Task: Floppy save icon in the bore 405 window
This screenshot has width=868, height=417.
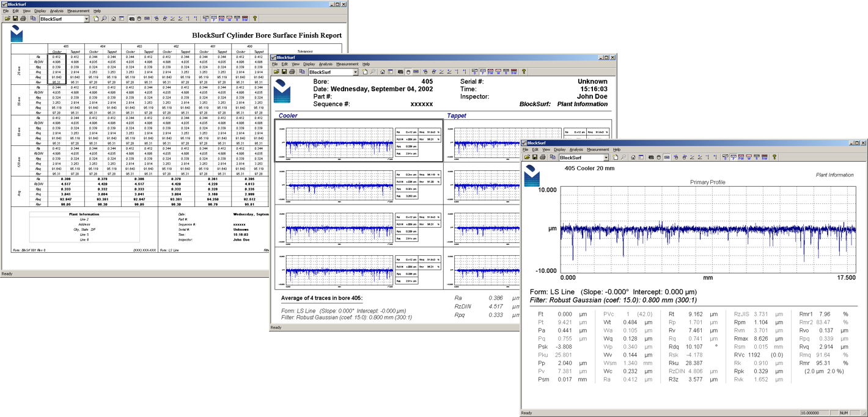Action: point(284,72)
